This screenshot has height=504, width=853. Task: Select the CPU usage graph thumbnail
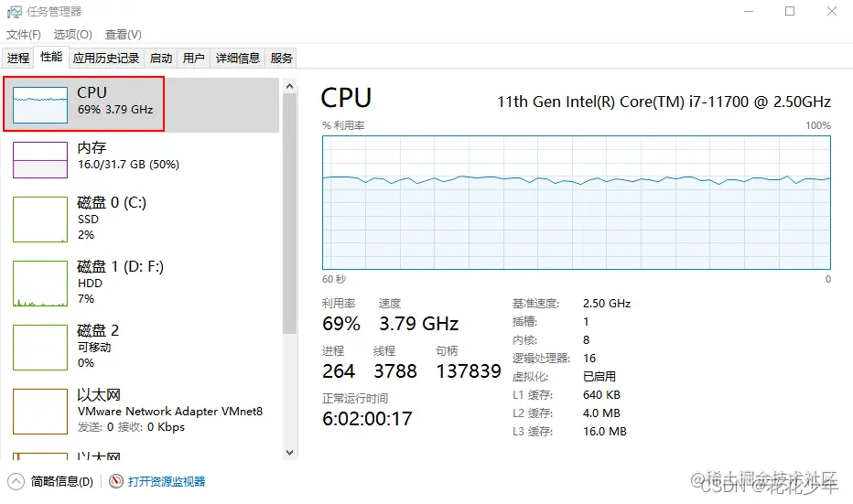pyautogui.click(x=40, y=105)
